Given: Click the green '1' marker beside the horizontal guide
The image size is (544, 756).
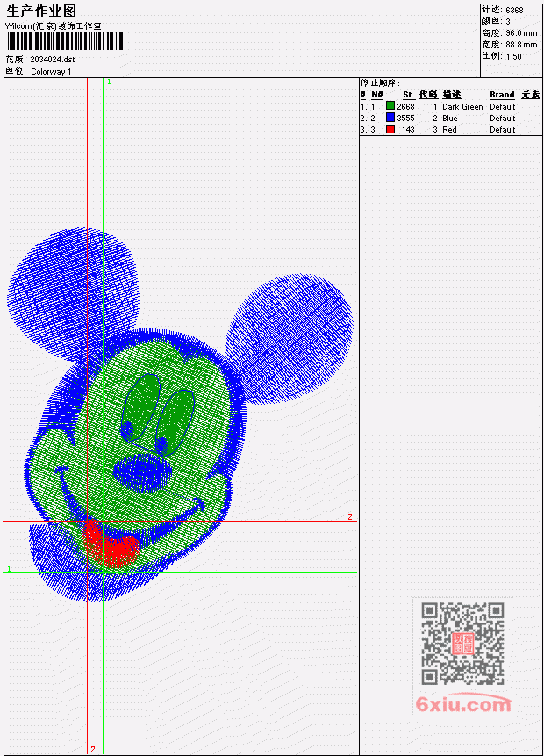Looking at the screenshot, I should tap(9, 569).
